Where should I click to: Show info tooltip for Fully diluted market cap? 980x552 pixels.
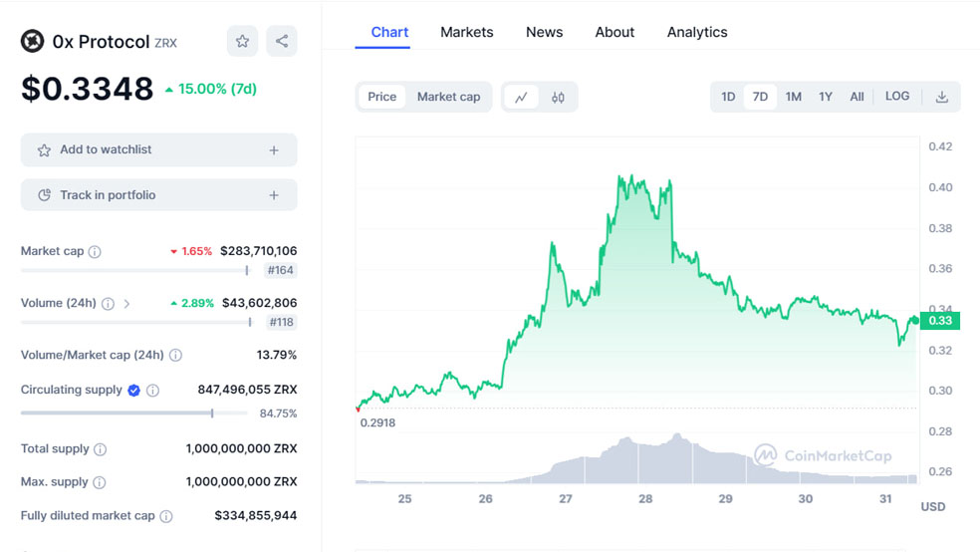166,516
